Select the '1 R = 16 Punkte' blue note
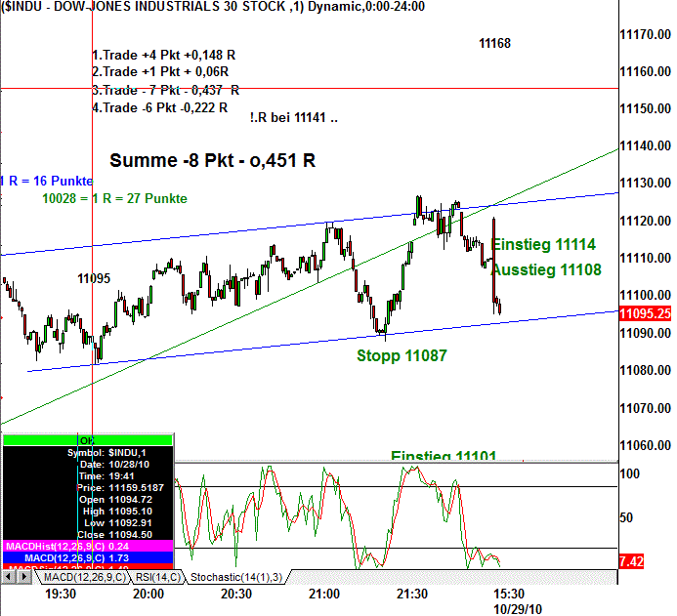Screen dimensions: 677x616 click(x=47, y=181)
